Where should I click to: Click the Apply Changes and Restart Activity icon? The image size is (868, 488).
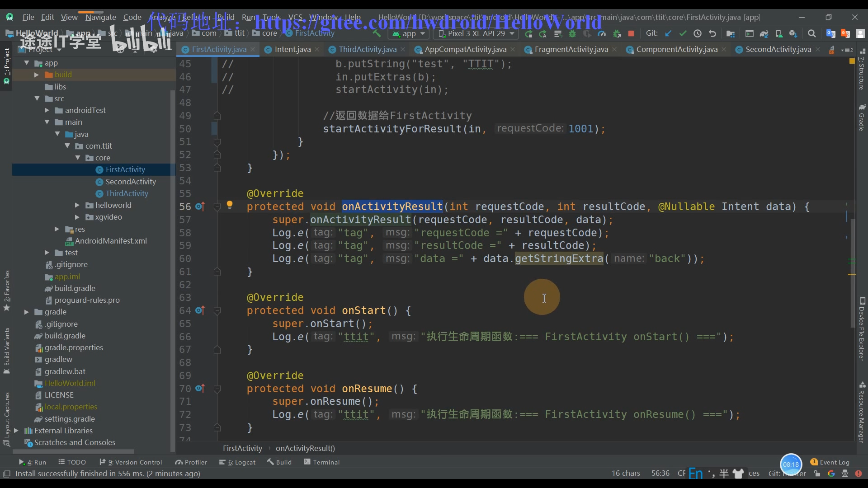(543, 33)
